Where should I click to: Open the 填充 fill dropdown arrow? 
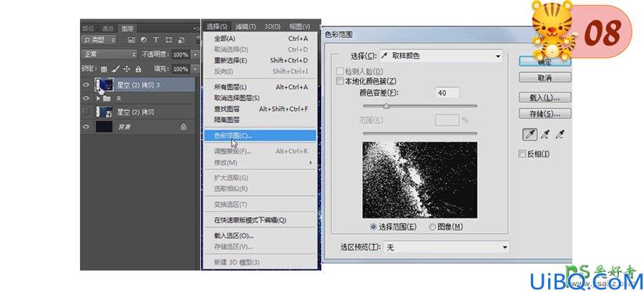point(195,69)
